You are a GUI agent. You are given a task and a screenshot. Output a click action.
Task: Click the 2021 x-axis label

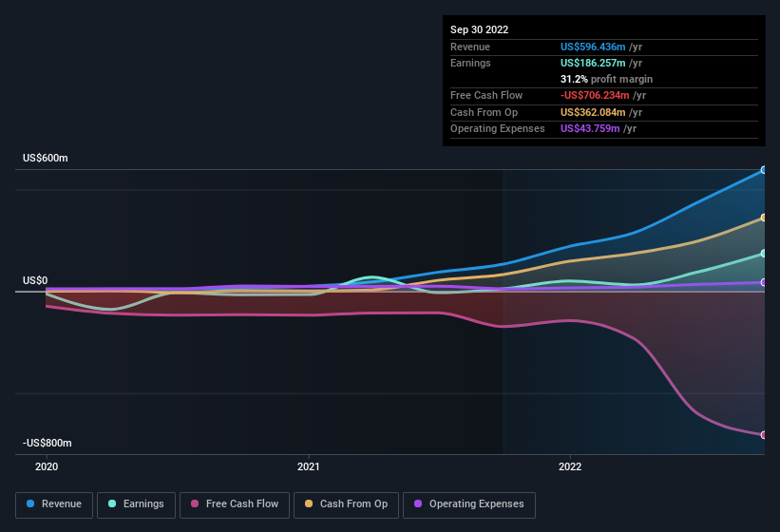[309, 466]
